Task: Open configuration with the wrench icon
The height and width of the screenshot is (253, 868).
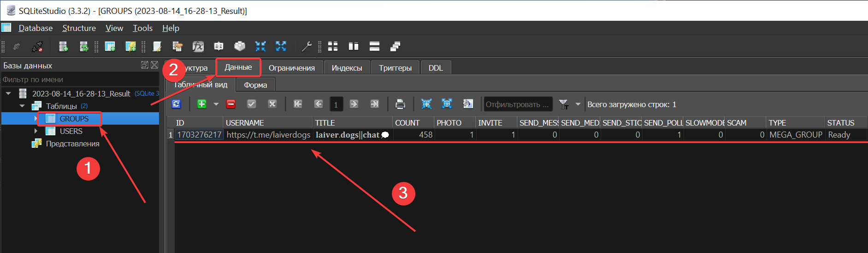Action: tap(306, 46)
